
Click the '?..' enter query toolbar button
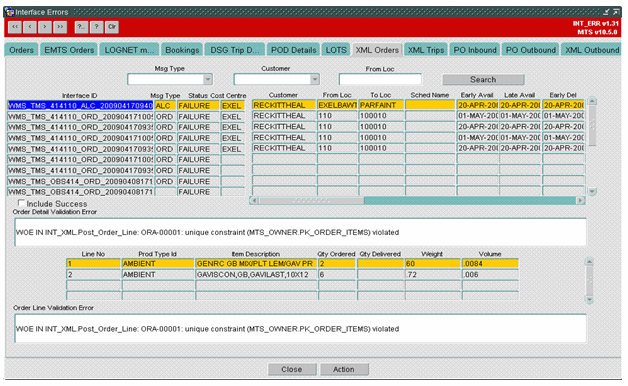point(81,27)
